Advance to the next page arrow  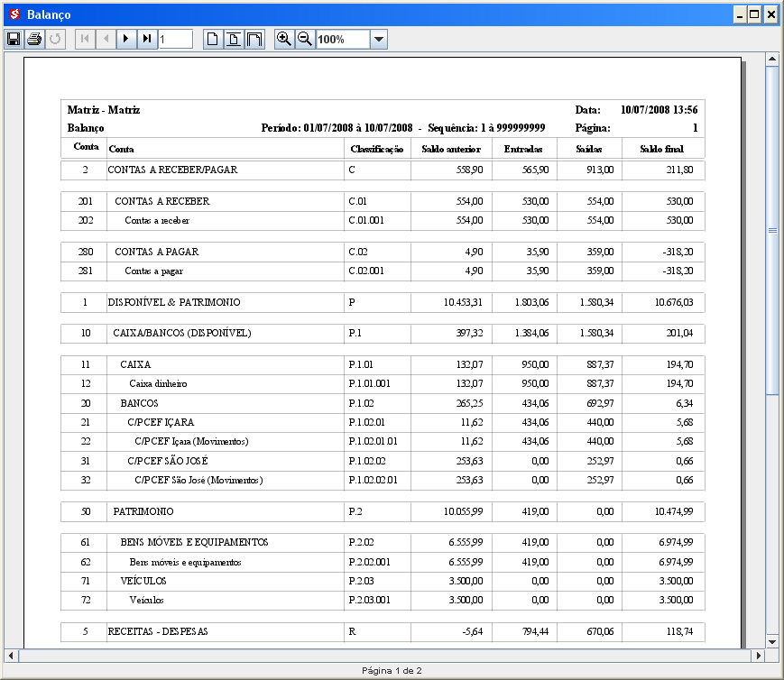pyautogui.click(x=126, y=39)
